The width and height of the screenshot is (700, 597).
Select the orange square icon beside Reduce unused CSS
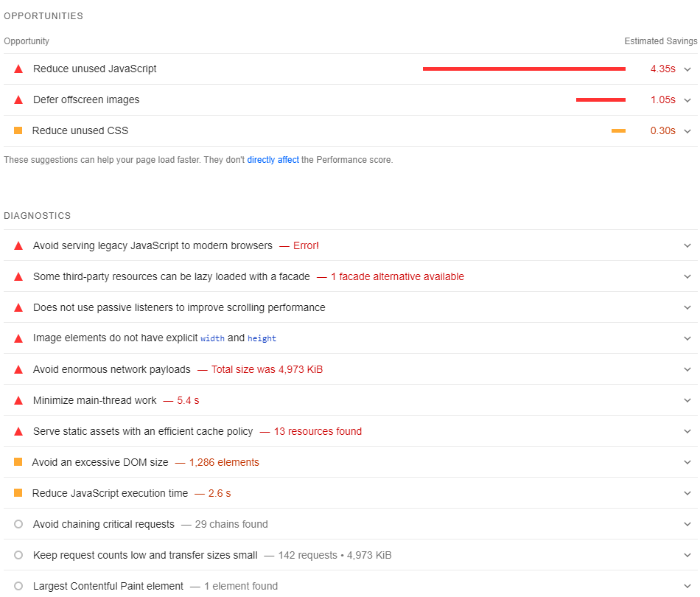coord(18,130)
